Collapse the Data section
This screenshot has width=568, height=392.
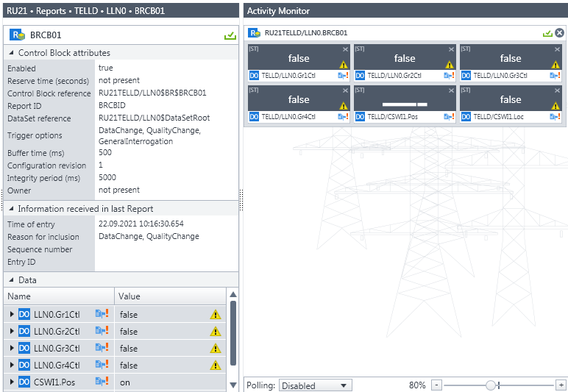point(11,280)
